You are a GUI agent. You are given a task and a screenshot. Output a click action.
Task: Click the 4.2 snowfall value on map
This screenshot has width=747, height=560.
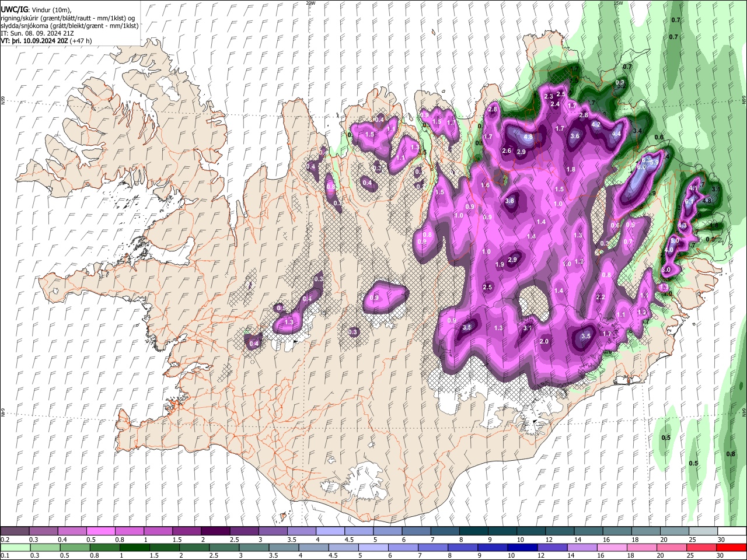[x=596, y=124]
